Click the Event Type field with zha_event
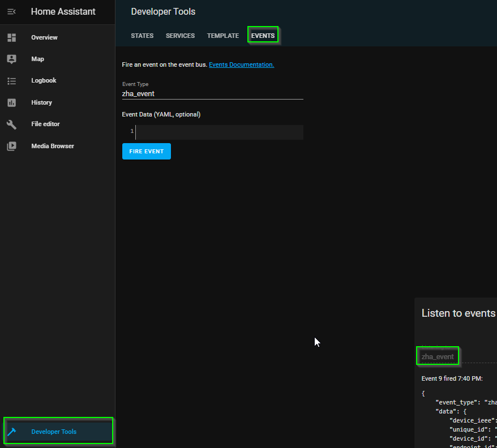This screenshot has width=497, height=448. 213,94
